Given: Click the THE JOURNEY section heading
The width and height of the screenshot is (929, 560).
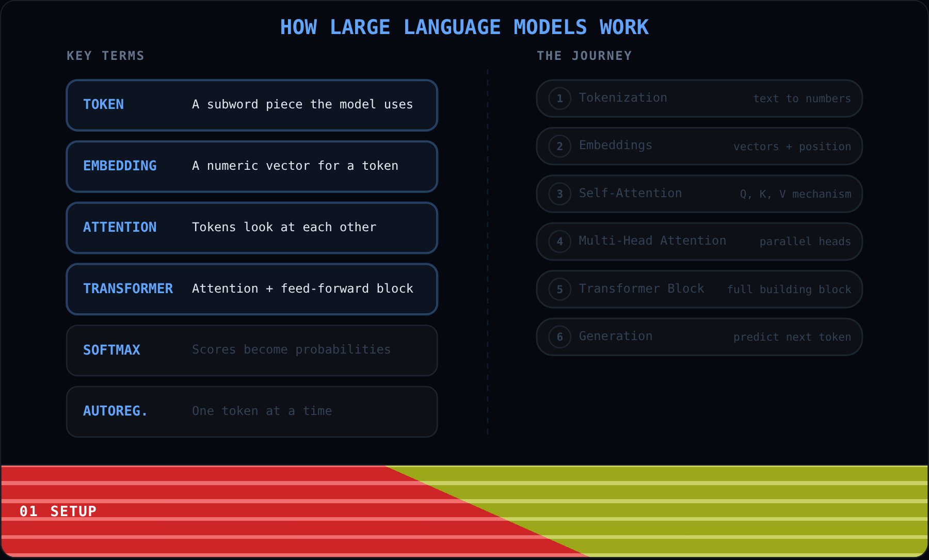Looking at the screenshot, I should (x=584, y=56).
